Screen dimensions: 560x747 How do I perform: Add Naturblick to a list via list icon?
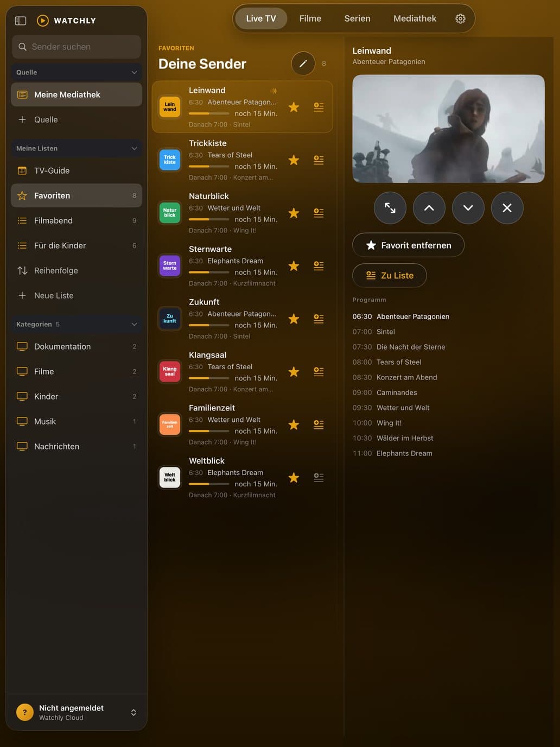click(x=319, y=213)
